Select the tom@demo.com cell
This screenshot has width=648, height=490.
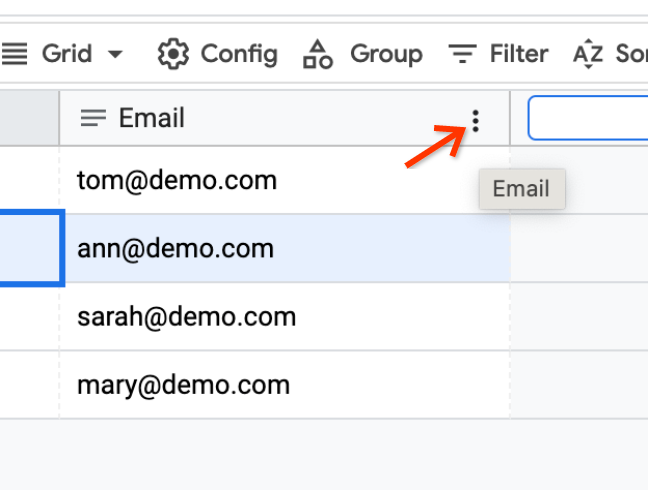tap(176, 181)
